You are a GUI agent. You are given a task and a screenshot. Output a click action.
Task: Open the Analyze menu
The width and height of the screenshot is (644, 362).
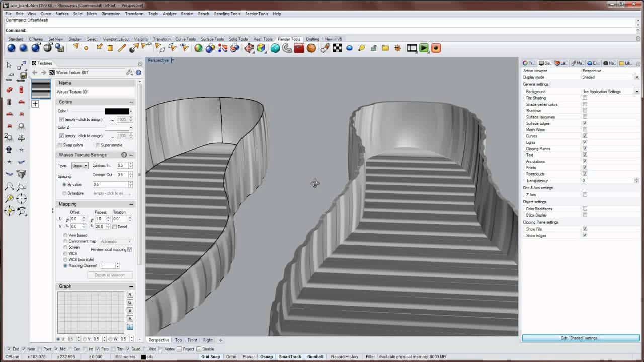(170, 14)
